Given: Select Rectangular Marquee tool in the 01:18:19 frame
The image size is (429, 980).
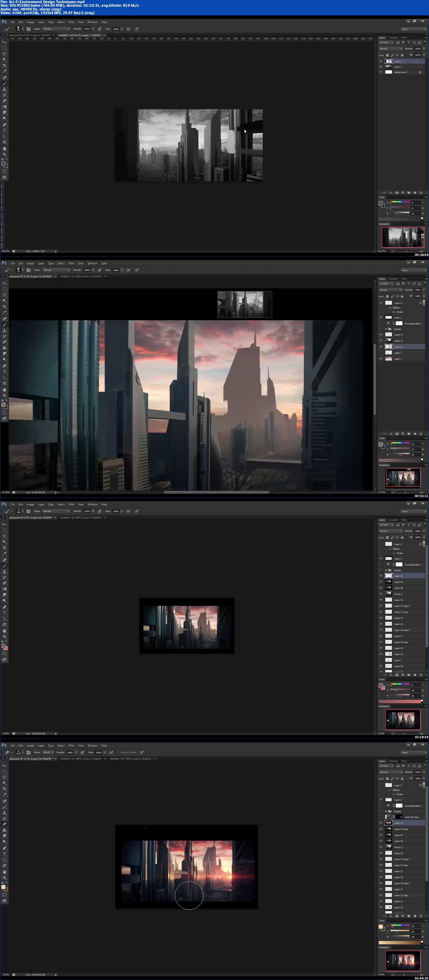Looking at the screenshot, I should pos(4,530).
